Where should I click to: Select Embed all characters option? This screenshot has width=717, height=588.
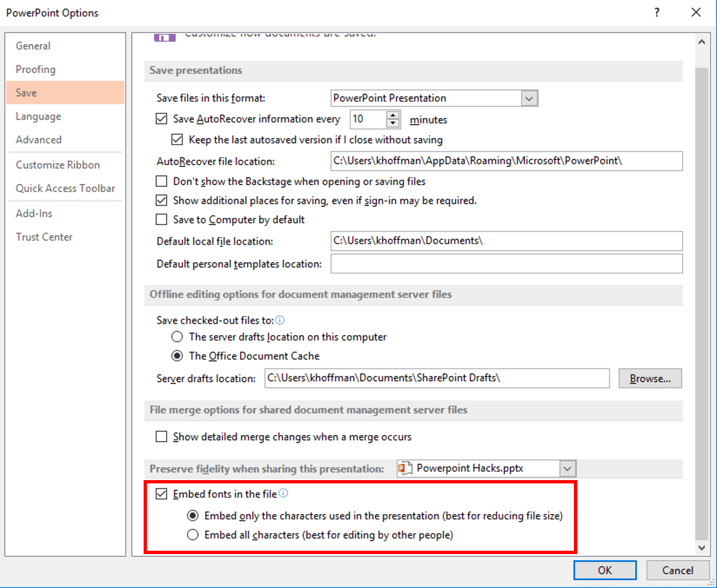[x=193, y=535]
